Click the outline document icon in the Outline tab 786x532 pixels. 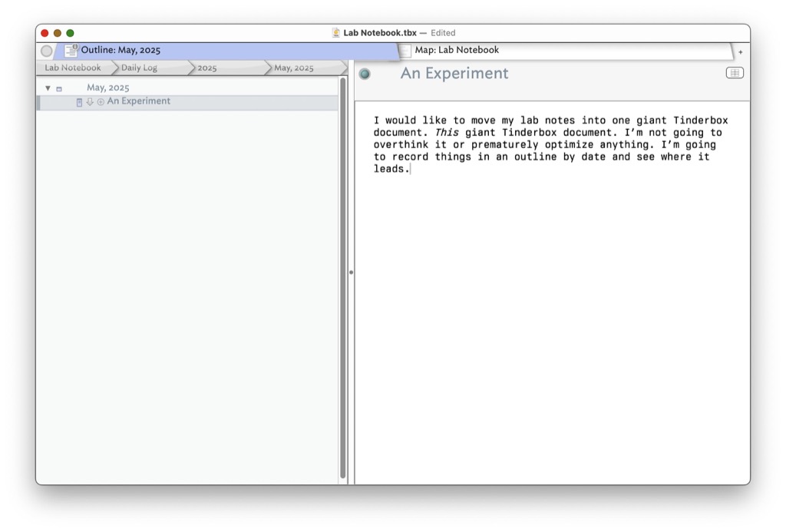[71, 50]
